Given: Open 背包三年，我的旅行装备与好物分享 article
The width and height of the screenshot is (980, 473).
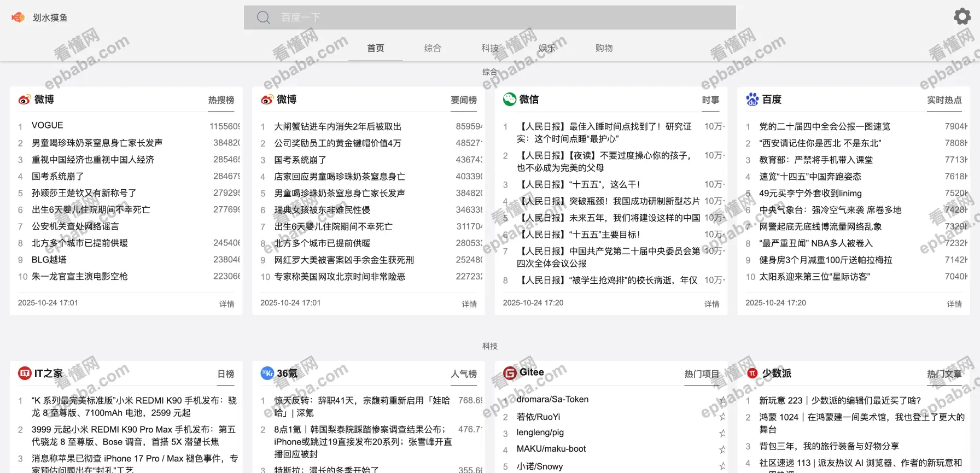Looking at the screenshot, I should (829, 446).
